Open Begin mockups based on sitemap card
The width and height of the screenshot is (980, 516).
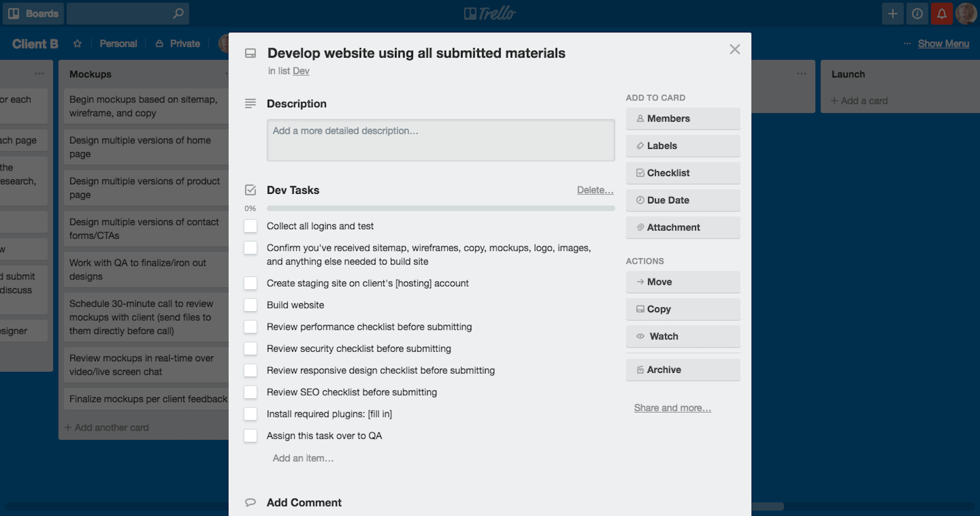point(146,106)
